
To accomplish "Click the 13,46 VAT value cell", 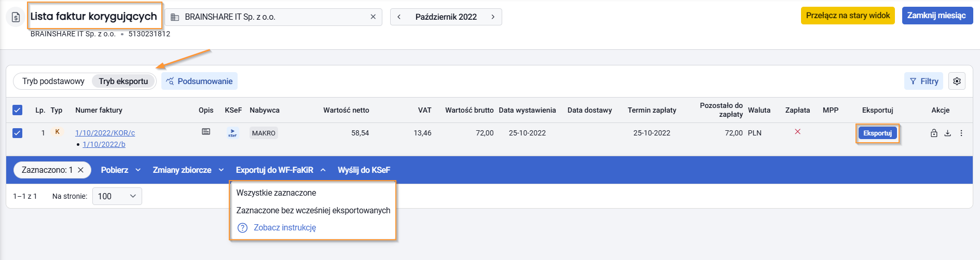I will pyautogui.click(x=422, y=133).
